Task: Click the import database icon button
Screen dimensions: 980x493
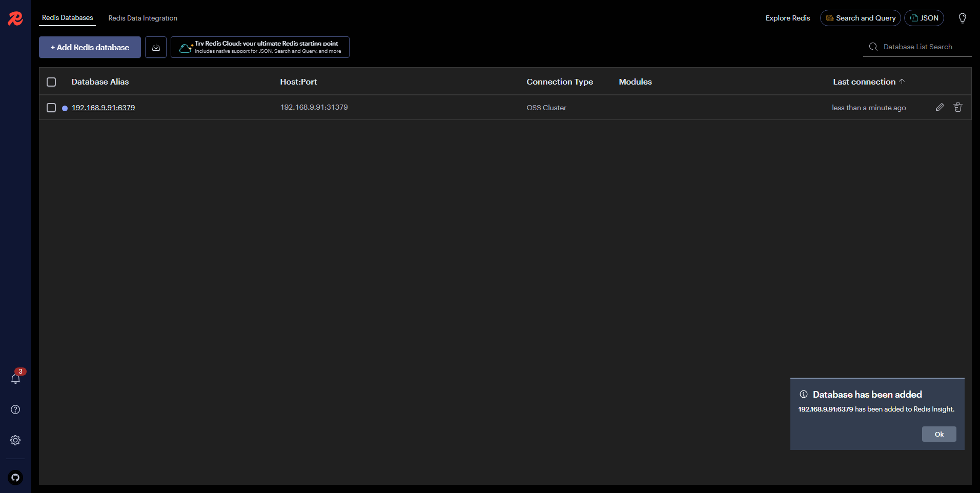Action: tap(156, 47)
